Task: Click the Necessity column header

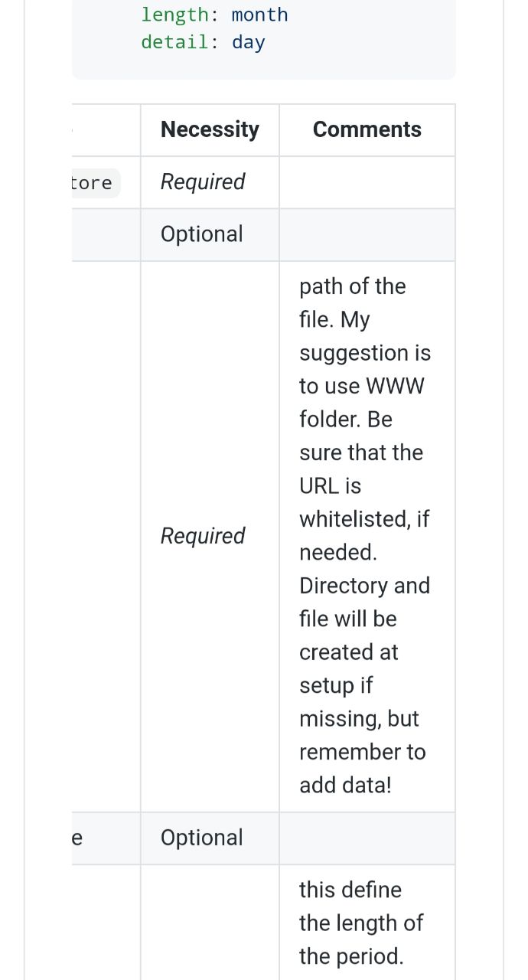Action: 210,129
